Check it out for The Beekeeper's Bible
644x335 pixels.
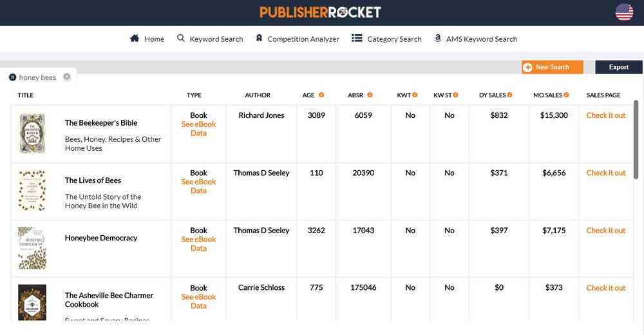[606, 115]
